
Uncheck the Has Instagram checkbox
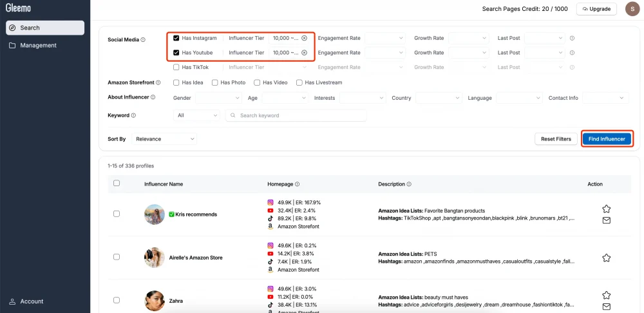(176, 38)
